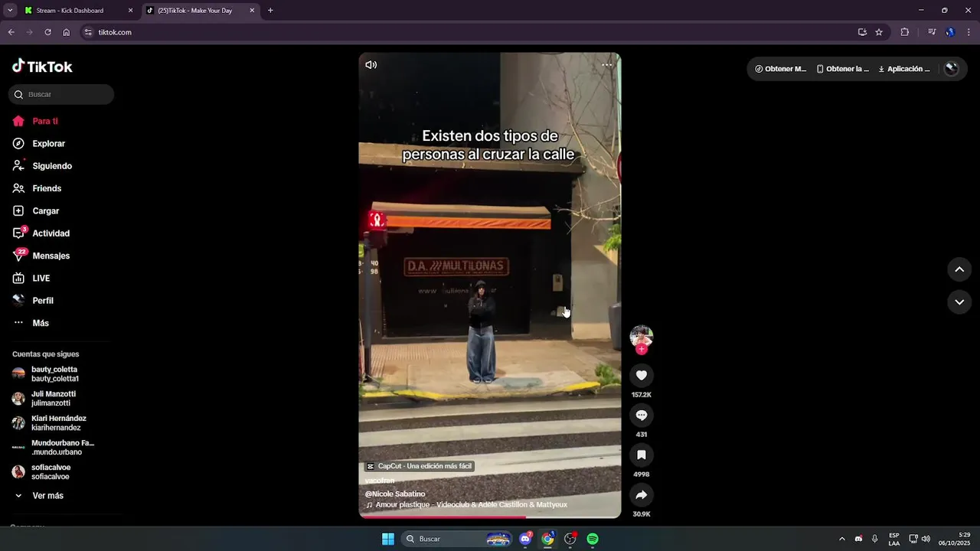Click the Obtener M... button
This screenshot has height=551, width=980.
[781, 69]
